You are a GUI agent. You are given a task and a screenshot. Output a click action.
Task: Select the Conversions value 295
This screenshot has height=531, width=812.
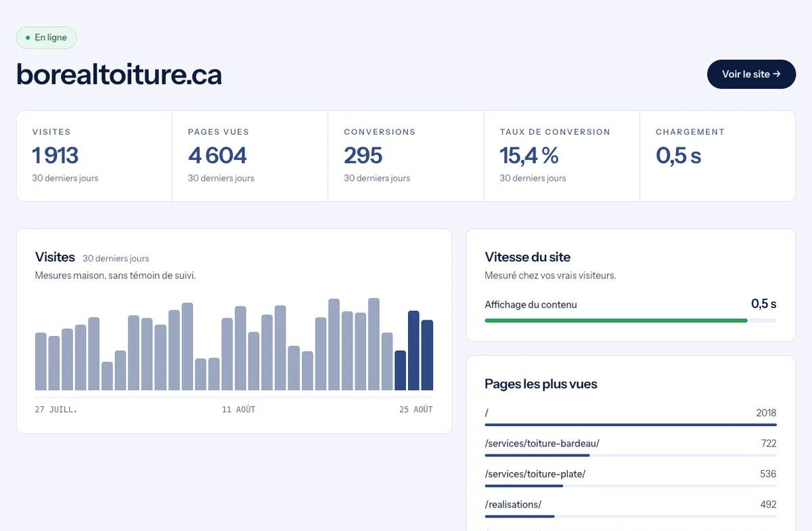point(363,155)
